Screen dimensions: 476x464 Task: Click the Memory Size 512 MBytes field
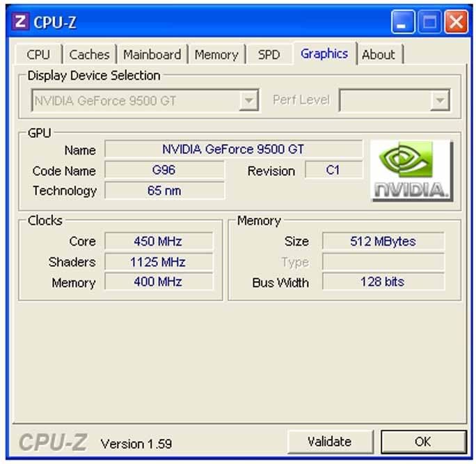383,241
